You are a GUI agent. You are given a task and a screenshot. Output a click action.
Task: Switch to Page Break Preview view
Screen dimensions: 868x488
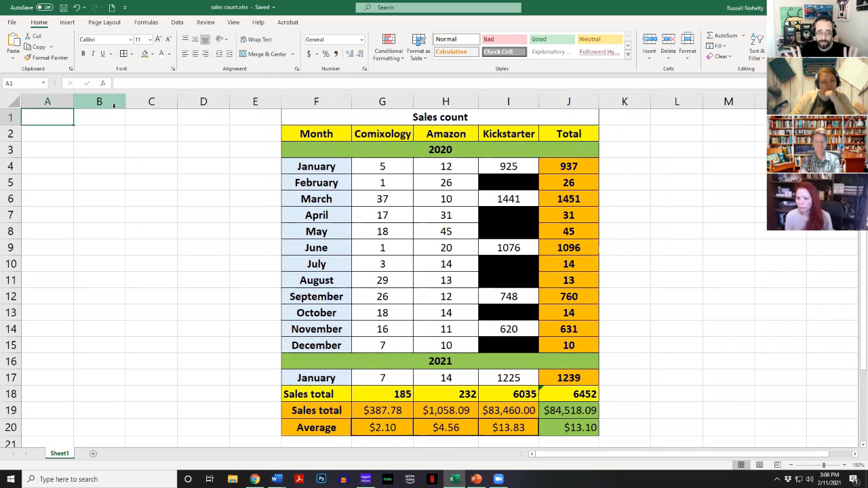[777, 465]
